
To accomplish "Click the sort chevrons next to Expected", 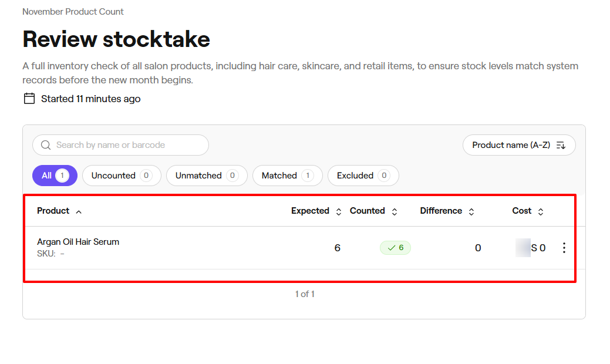I will point(338,211).
